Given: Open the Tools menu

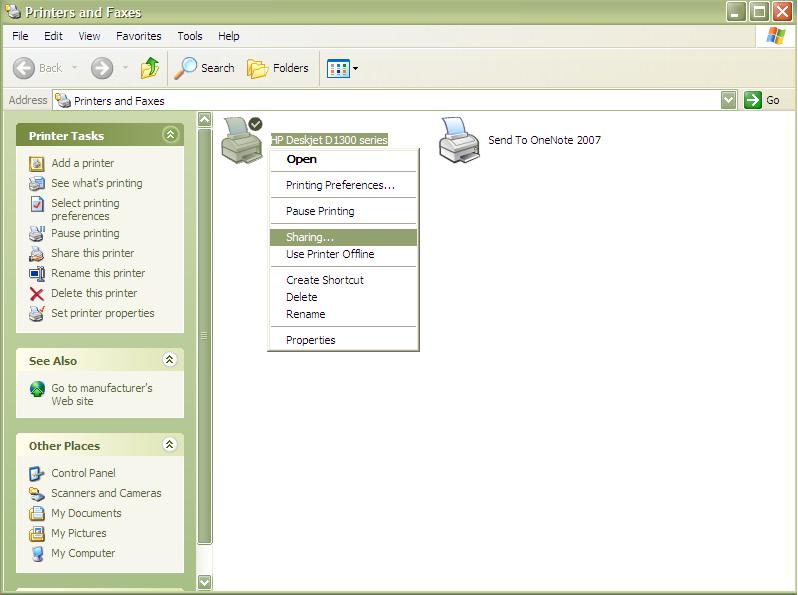Looking at the screenshot, I should click(x=190, y=36).
